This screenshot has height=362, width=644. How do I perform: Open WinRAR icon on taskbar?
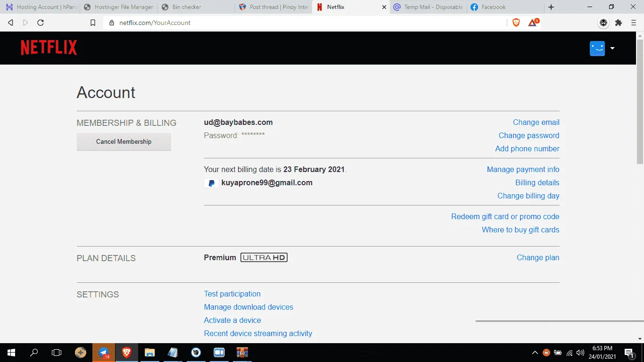pyautogui.click(x=242, y=353)
